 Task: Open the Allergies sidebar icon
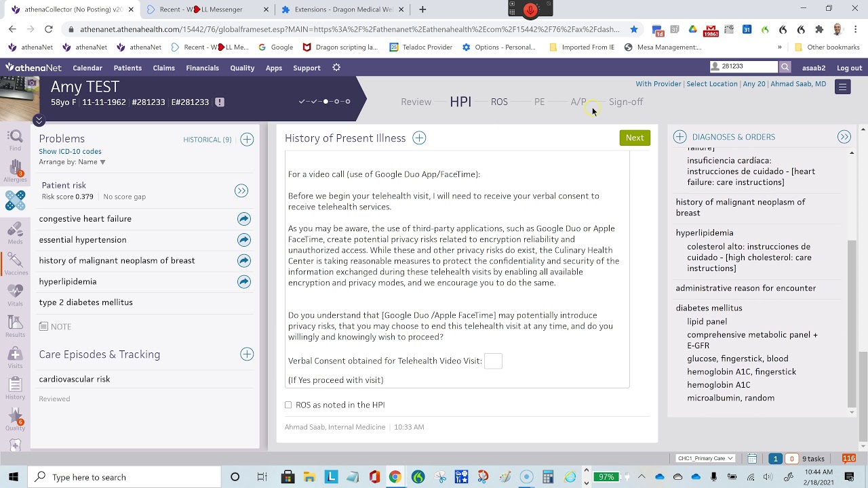point(15,171)
